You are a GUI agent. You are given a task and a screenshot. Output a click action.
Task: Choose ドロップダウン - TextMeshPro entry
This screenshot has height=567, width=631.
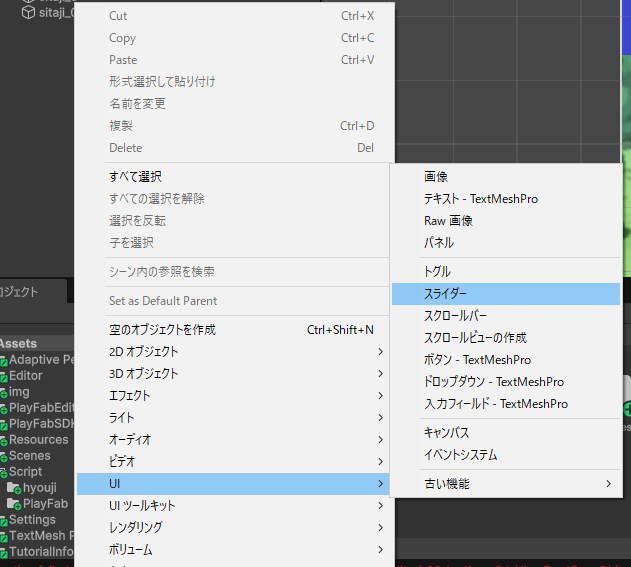coord(505,381)
